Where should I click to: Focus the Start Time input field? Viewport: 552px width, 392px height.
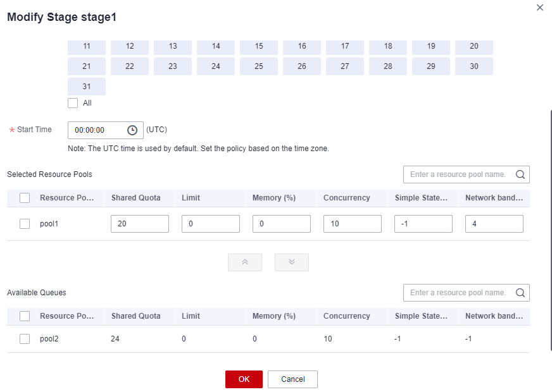pyautogui.click(x=98, y=130)
